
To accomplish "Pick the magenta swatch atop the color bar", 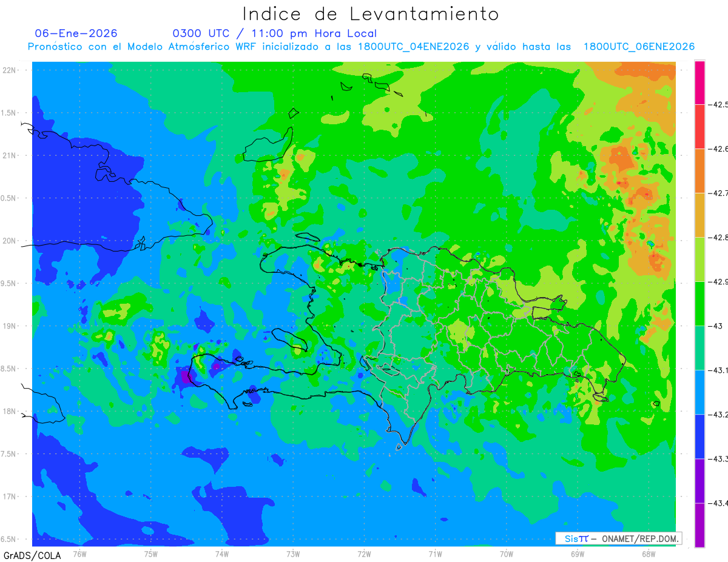I will 699,82.
